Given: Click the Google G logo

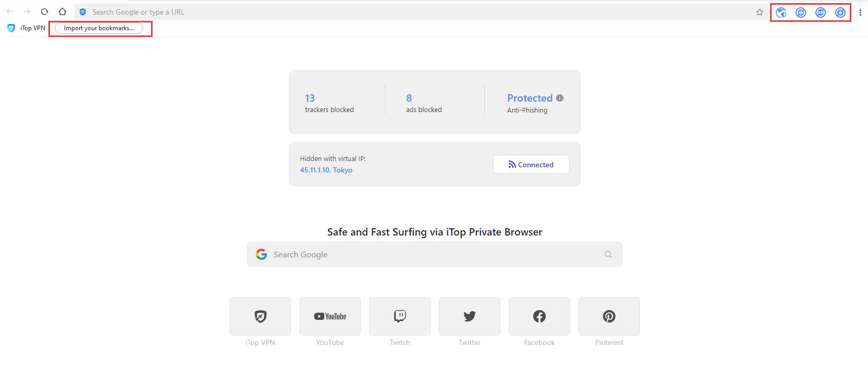Looking at the screenshot, I should point(261,254).
